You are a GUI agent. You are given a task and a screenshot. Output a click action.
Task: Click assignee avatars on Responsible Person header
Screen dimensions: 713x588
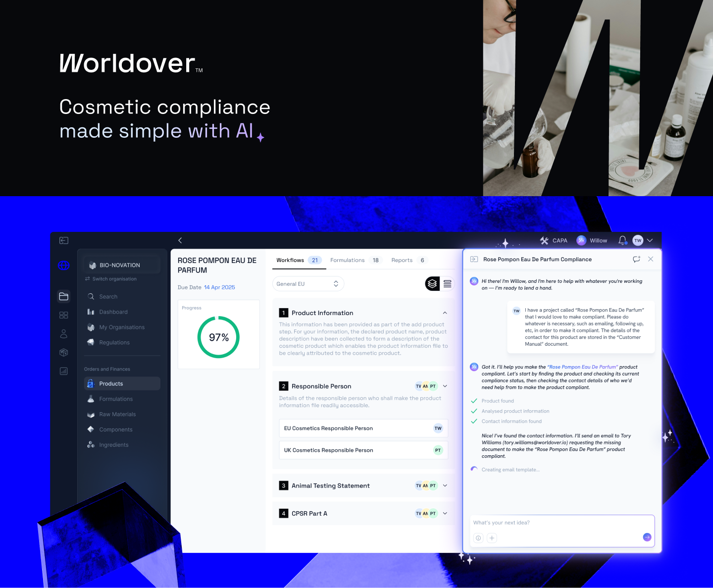426,386
